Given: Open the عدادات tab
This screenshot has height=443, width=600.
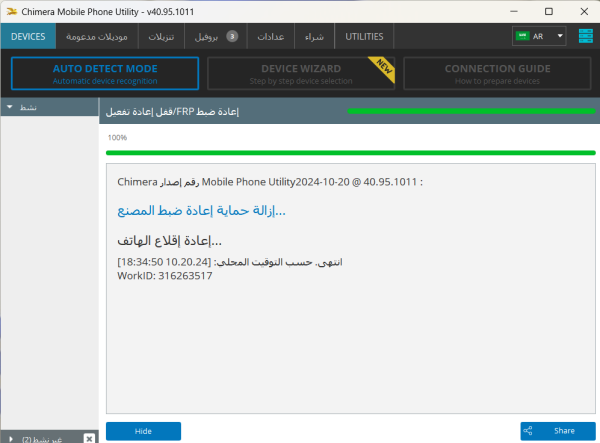Looking at the screenshot, I should pos(271,36).
